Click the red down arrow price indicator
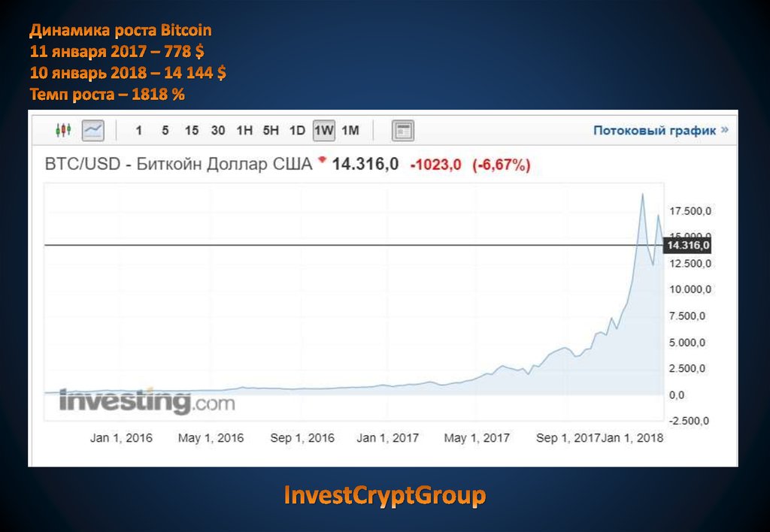Screen dimensions: 770x532 point(323,159)
